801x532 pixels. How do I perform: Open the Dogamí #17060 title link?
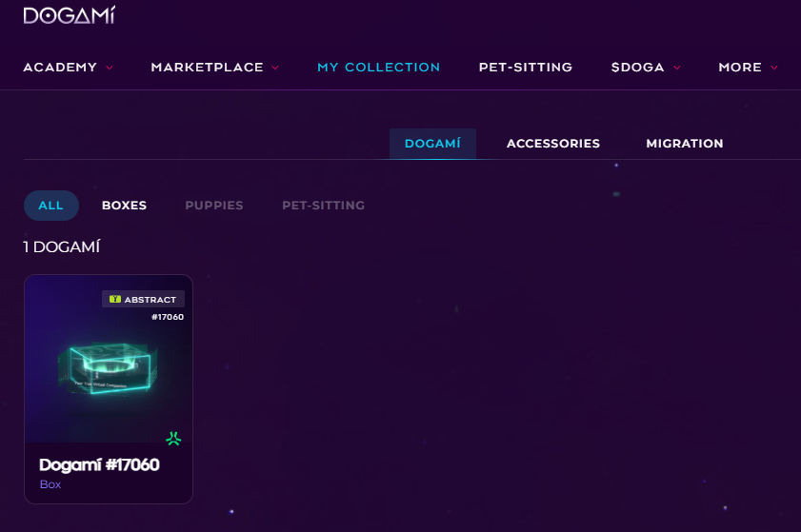click(x=100, y=464)
